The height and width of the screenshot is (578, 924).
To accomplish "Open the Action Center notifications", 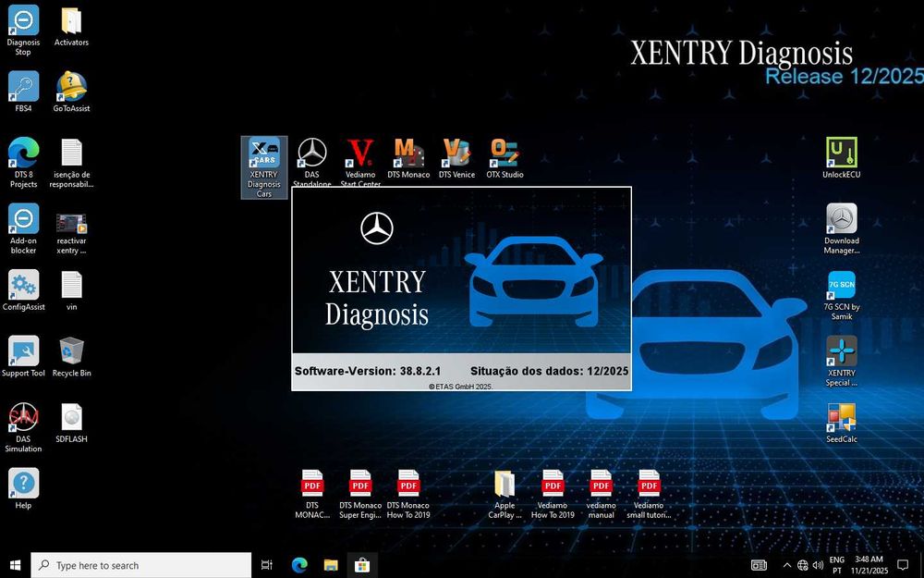I will (903, 565).
